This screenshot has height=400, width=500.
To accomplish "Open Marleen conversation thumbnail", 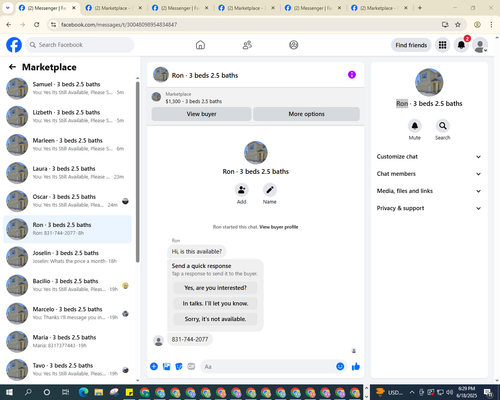I will pos(17,145).
